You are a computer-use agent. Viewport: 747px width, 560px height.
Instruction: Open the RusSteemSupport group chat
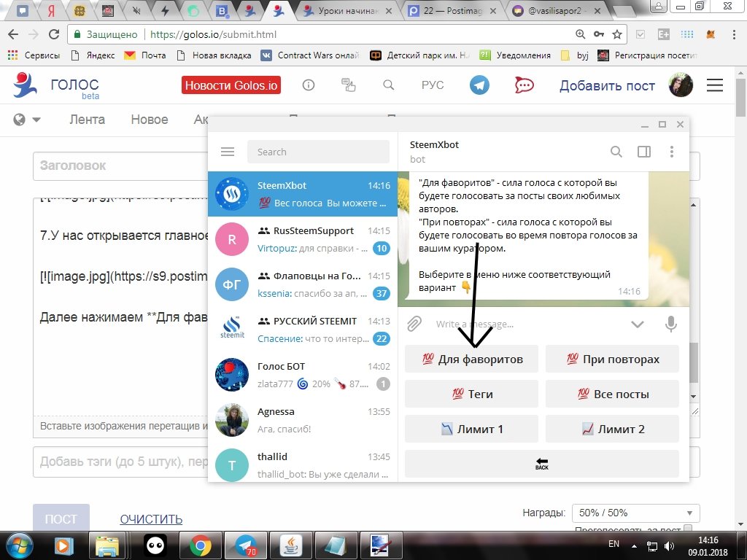(303, 239)
